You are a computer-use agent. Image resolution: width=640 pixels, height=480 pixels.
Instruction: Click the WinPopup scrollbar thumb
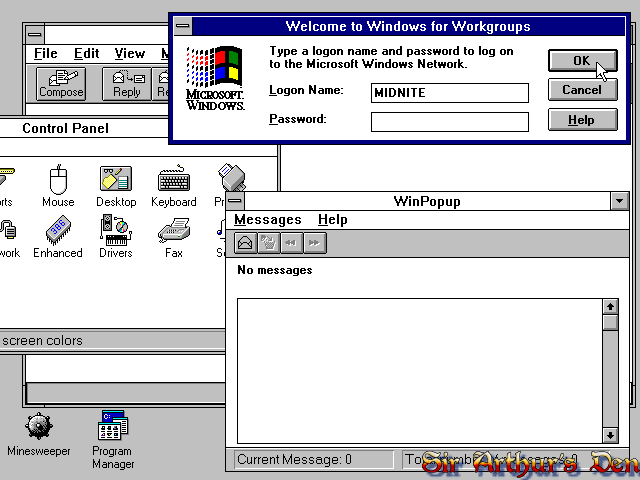coord(610,322)
